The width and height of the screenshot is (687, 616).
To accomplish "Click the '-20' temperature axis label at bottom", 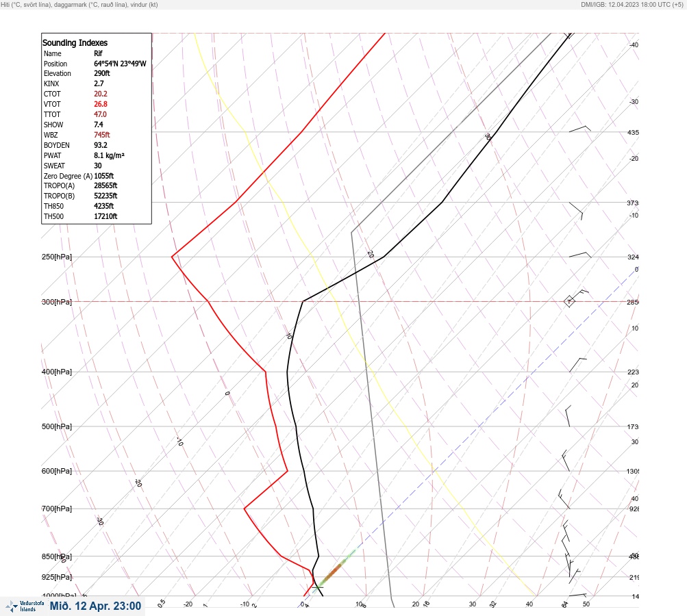I will click(188, 604).
